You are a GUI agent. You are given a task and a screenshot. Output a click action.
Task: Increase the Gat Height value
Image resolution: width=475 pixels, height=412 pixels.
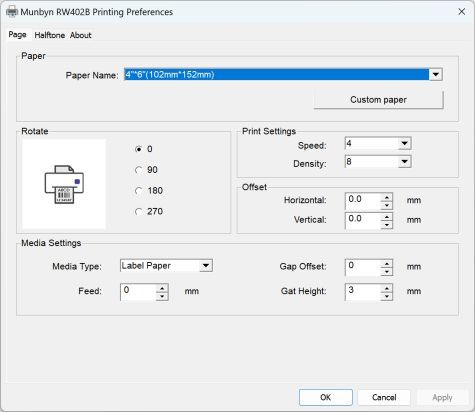click(387, 288)
